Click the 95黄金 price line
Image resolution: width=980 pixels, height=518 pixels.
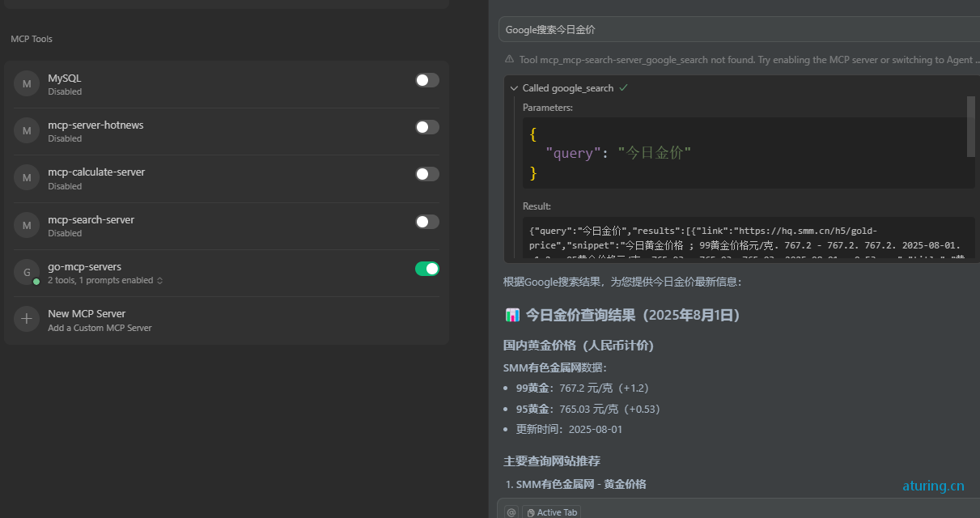588,409
